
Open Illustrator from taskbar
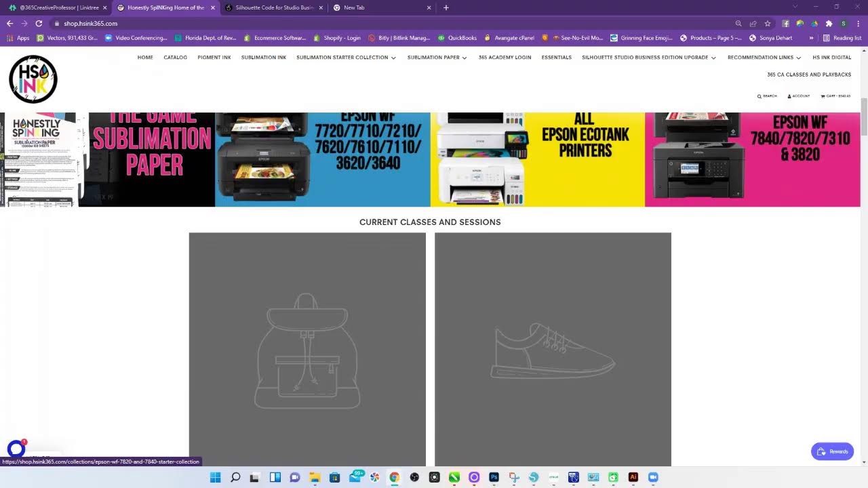(x=633, y=477)
